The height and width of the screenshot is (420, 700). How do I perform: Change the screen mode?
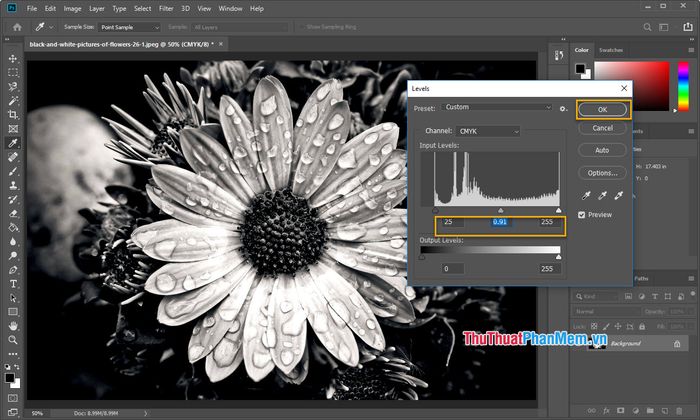pyautogui.click(x=13, y=412)
